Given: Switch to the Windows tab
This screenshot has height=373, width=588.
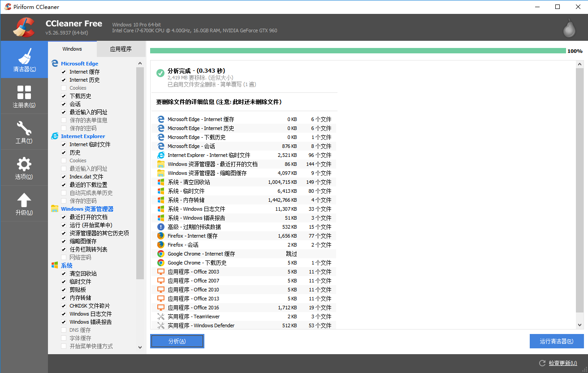Looking at the screenshot, I should click(72, 49).
